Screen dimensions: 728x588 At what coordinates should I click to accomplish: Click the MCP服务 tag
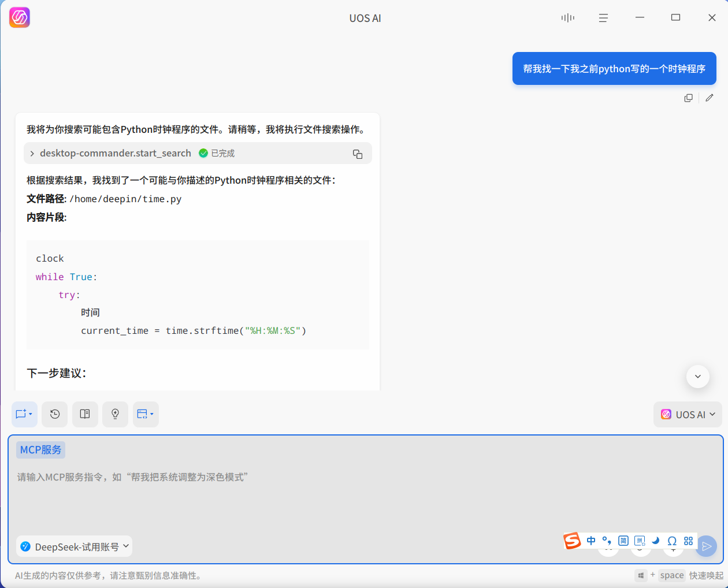click(40, 450)
